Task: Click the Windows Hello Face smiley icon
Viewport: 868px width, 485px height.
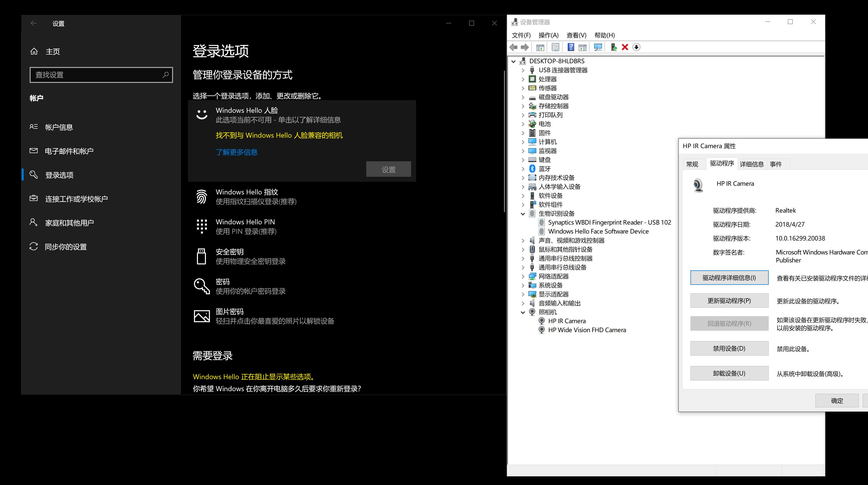Action: point(202,114)
